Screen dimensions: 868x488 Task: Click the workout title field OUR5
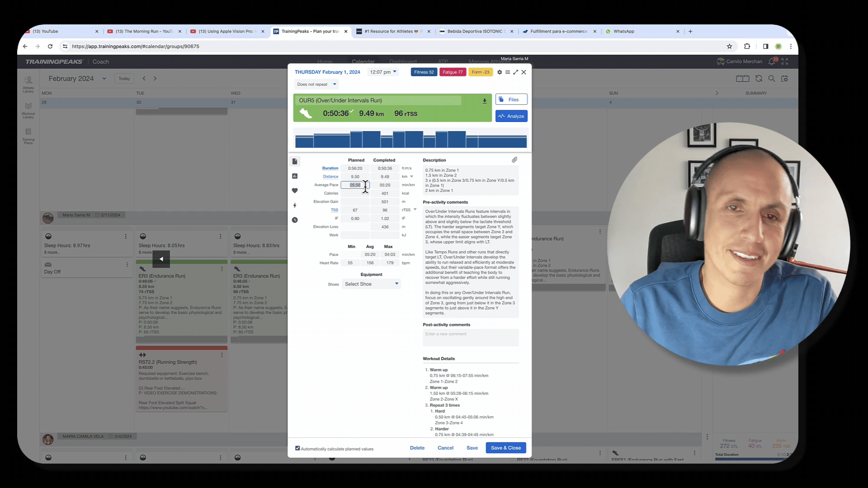click(379, 101)
